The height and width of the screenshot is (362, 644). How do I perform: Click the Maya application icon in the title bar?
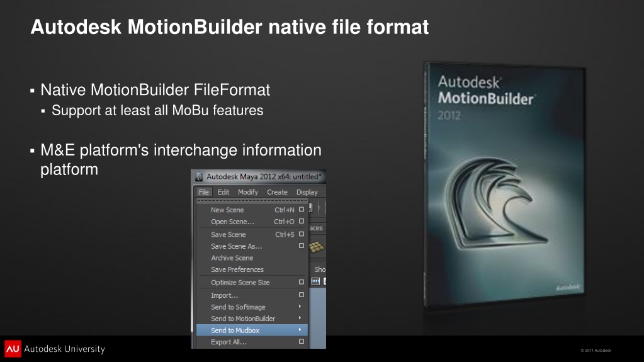click(x=199, y=177)
